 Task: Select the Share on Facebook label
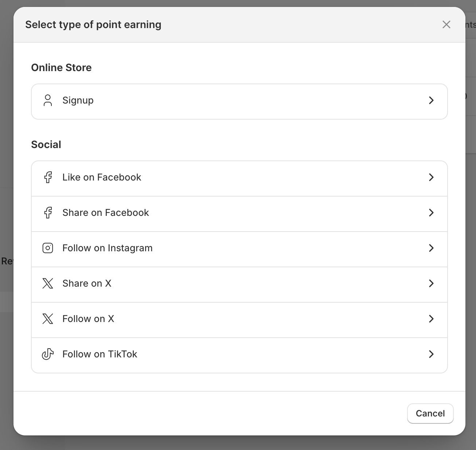coord(106,213)
